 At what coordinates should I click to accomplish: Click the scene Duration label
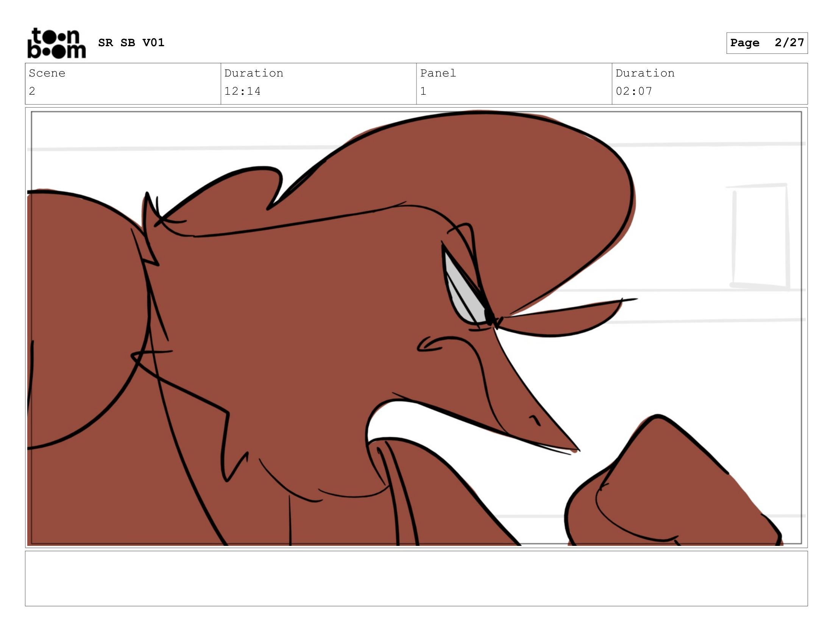click(254, 73)
